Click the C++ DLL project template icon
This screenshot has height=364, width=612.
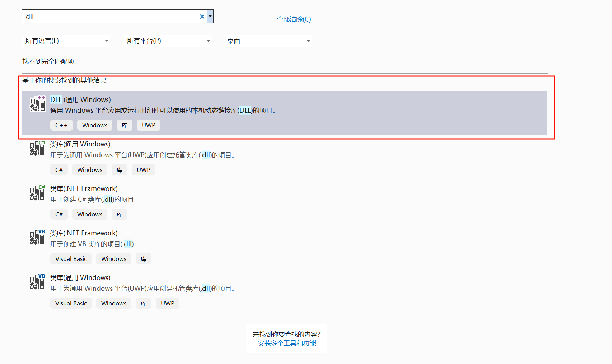(x=37, y=104)
